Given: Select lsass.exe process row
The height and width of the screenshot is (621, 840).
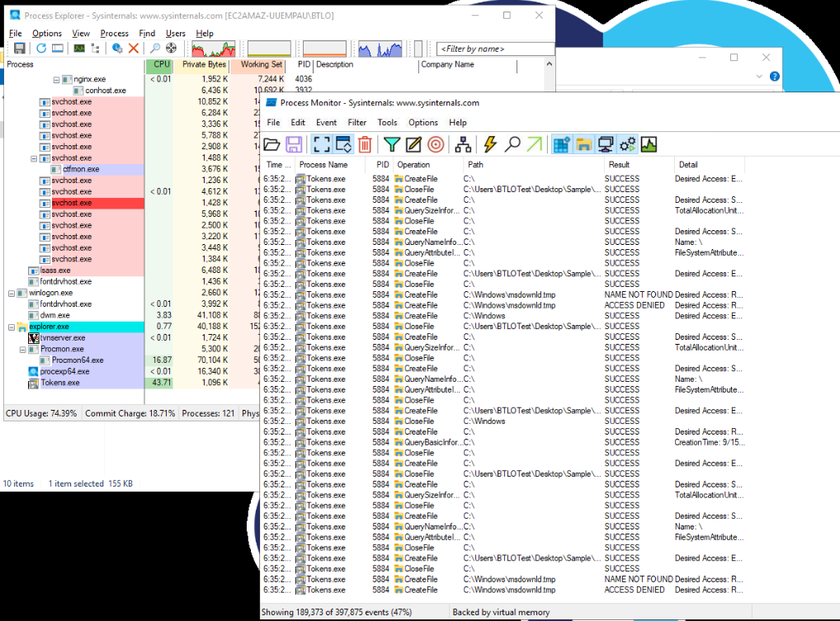Looking at the screenshot, I should 55,271.
